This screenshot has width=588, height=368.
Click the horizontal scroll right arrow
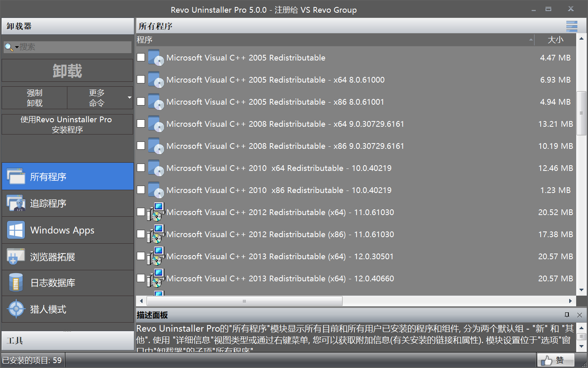[570, 301]
